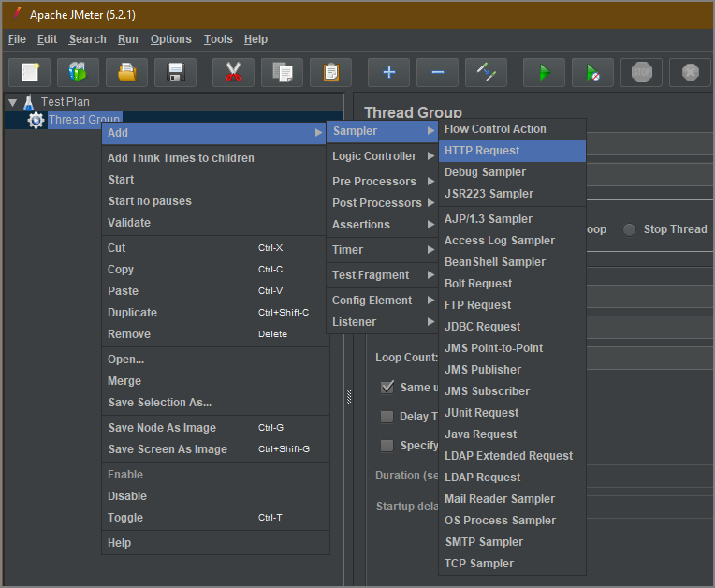Select HTTP Request sampler
Image resolution: width=715 pixels, height=588 pixels.
pos(513,151)
